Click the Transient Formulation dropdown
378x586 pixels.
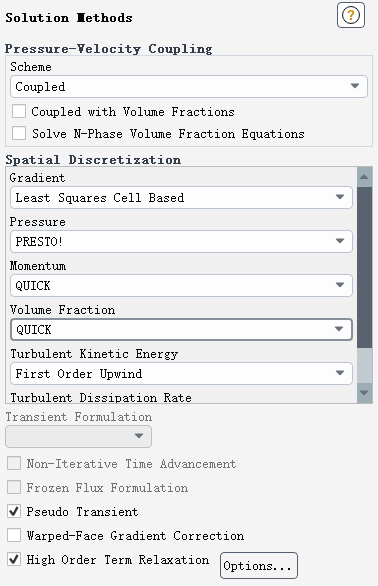pos(79,436)
